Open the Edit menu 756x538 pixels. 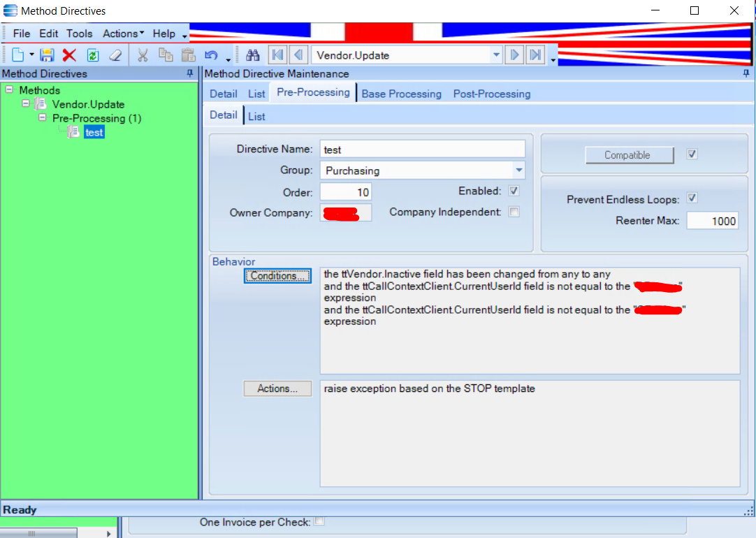49,34
